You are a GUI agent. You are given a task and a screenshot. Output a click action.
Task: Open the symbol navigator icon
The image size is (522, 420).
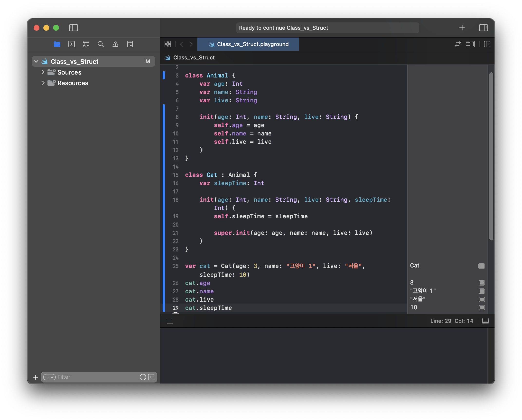coord(86,44)
